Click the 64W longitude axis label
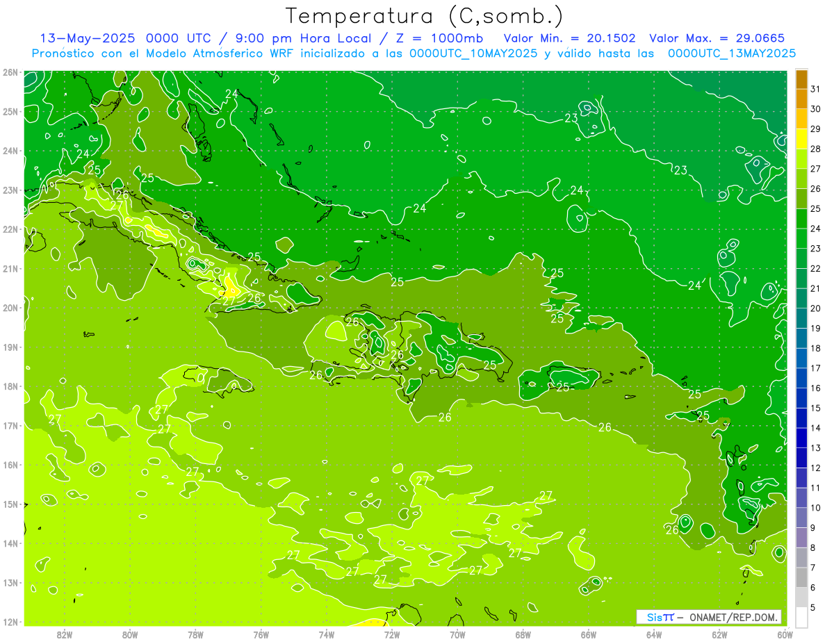 coord(654,634)
